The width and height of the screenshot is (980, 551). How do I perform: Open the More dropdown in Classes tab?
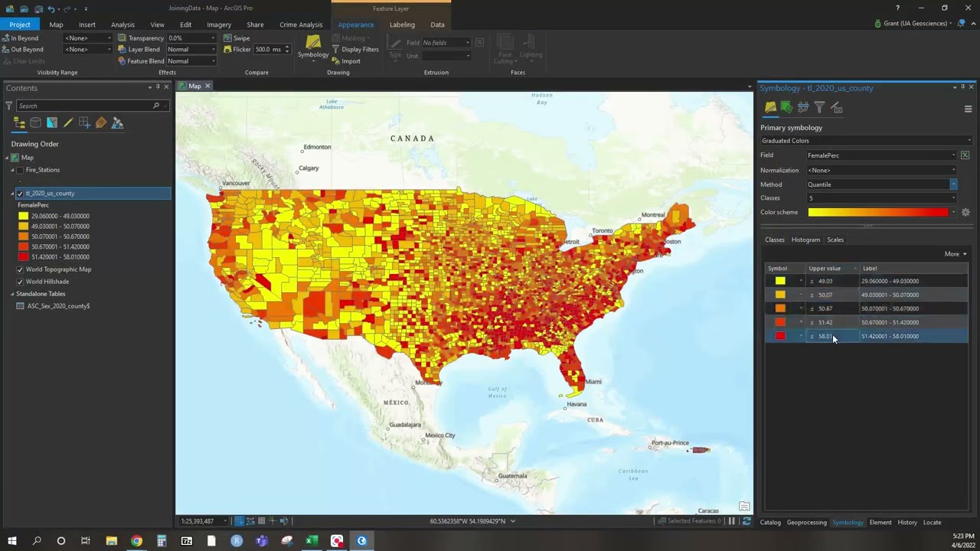pos(955,254)
